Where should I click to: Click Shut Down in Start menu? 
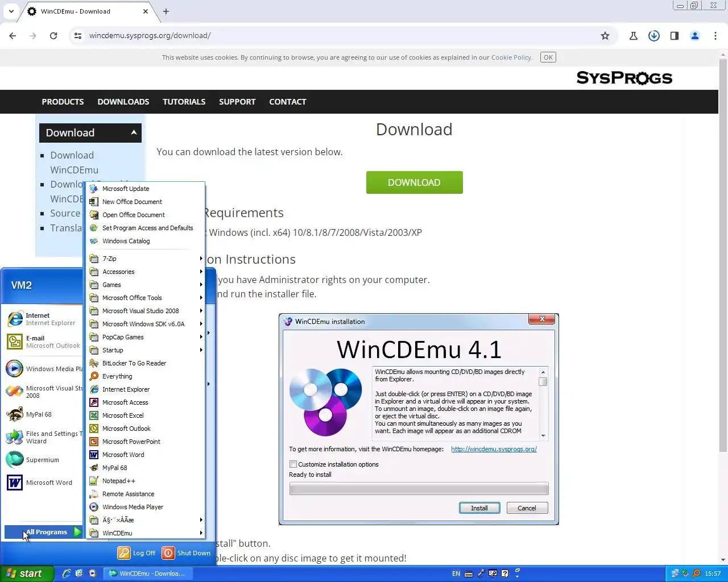[x=187, y=553]
